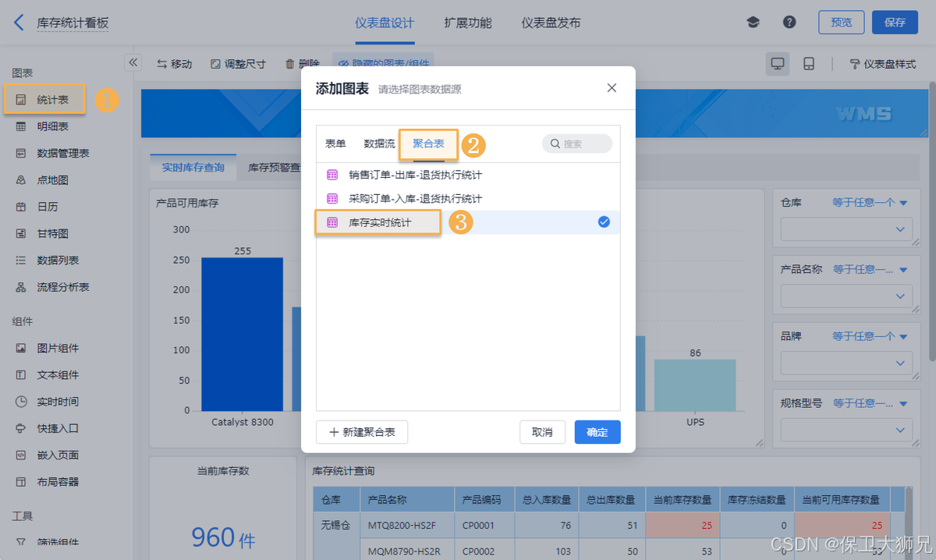936x560 pixels.
Task: Open 规格型号 condition dropdown
Action: coord(870,403)
